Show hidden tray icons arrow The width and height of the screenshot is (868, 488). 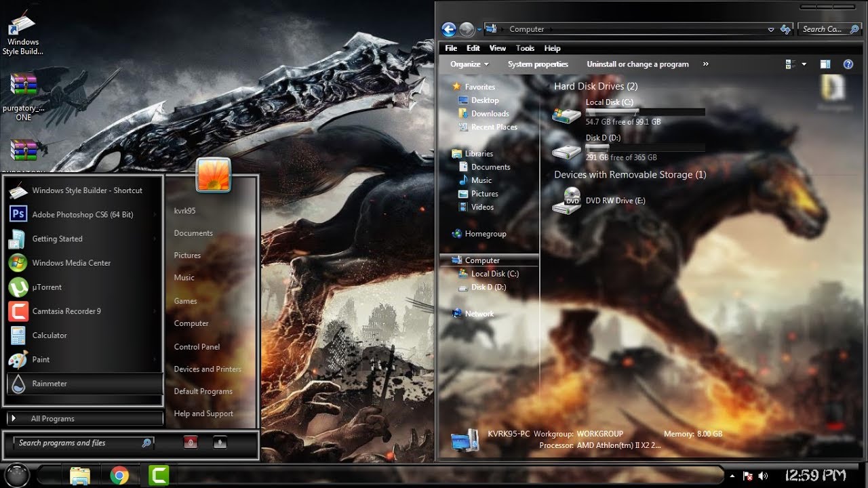click(x=732, y=476)
